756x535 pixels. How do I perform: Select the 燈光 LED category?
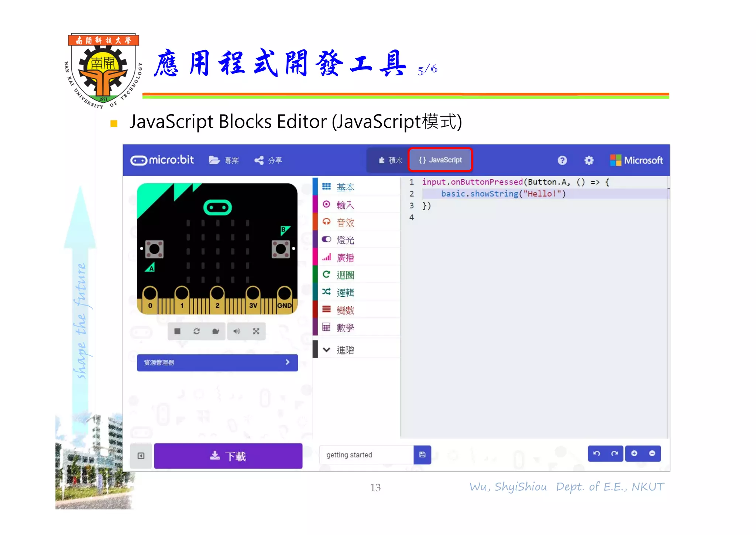tap(357, 239)
